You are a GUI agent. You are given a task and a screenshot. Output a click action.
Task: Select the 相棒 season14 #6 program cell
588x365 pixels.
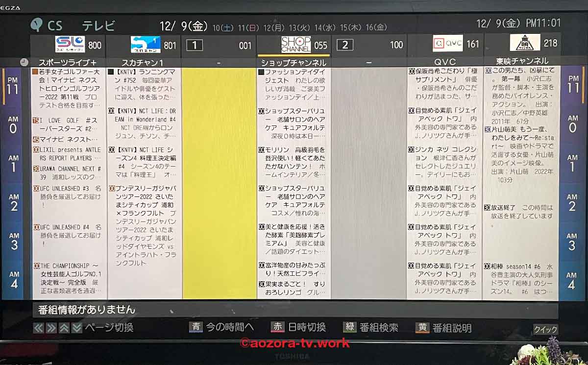522,275
